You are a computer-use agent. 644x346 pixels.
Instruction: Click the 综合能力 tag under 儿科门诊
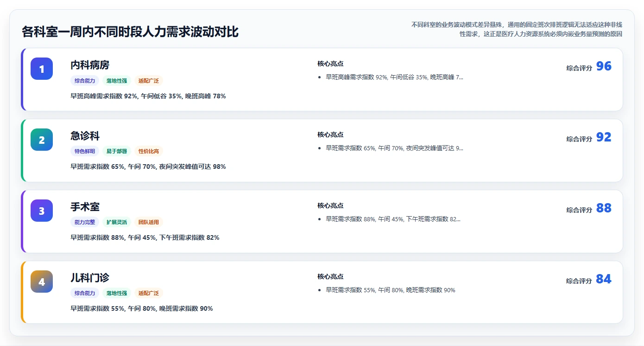point(85,293)
